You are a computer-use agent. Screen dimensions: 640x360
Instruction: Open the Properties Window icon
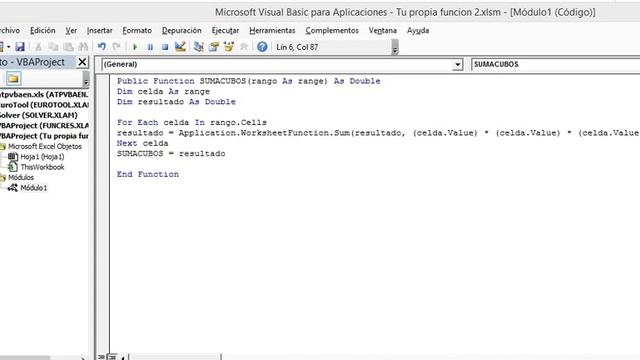pos(213,47)
